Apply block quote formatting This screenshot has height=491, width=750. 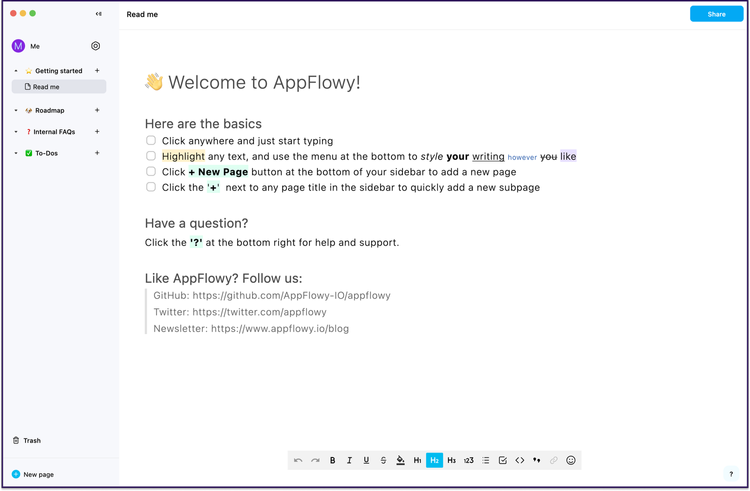coord(537,460)
